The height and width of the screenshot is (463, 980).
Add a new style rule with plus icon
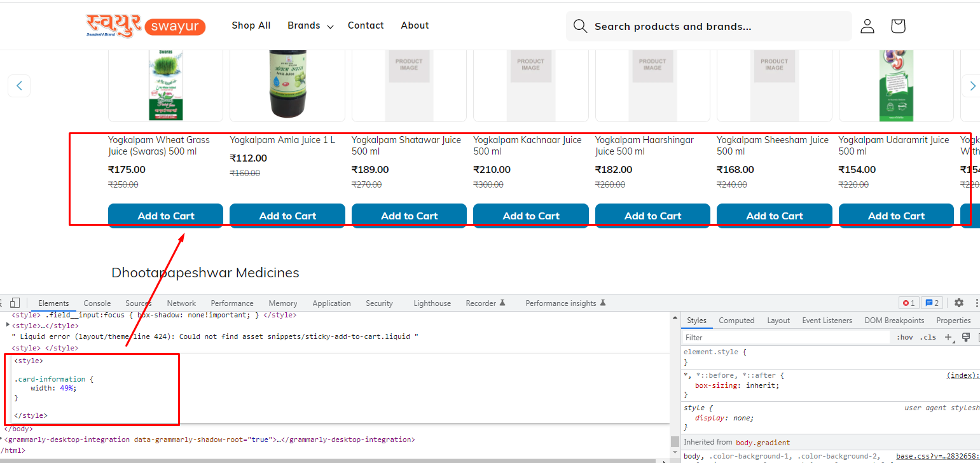pyautogui.click(x=948, y=337)
